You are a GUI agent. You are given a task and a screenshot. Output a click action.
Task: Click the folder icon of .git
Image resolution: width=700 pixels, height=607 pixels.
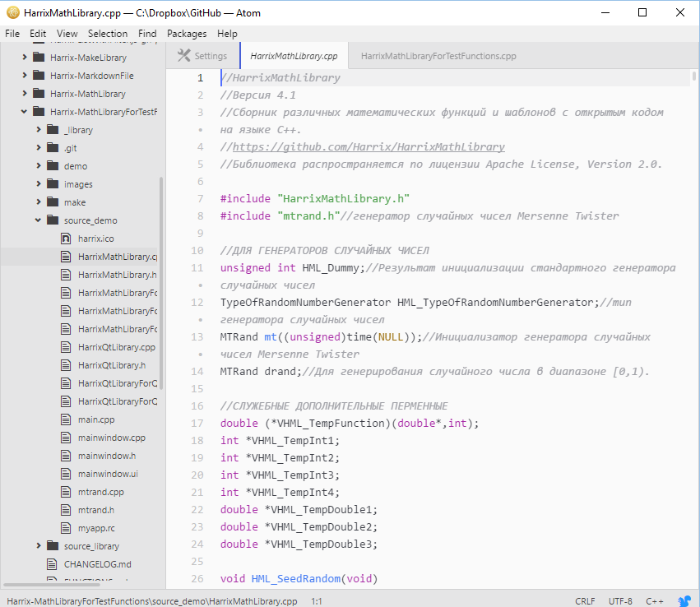point(53,148)
